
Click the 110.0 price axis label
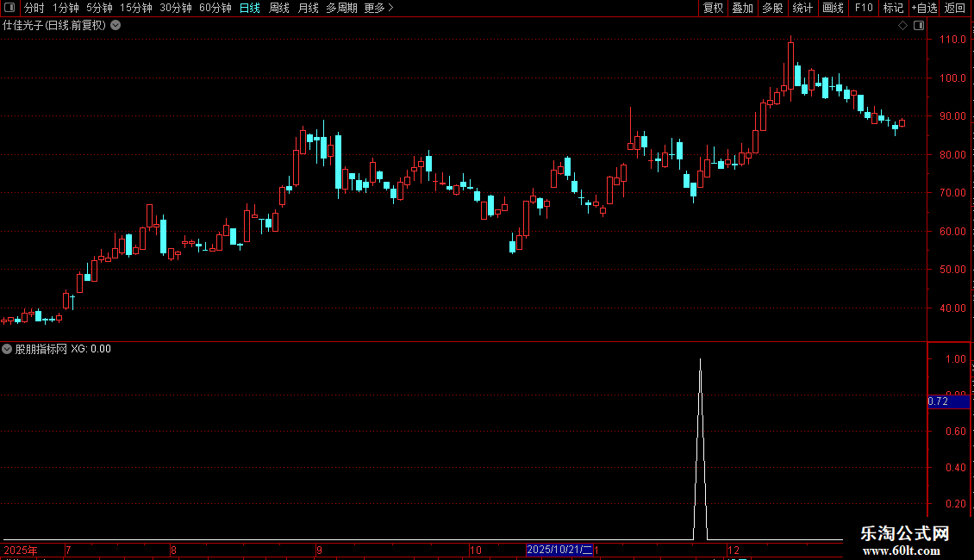click(952, 39)
